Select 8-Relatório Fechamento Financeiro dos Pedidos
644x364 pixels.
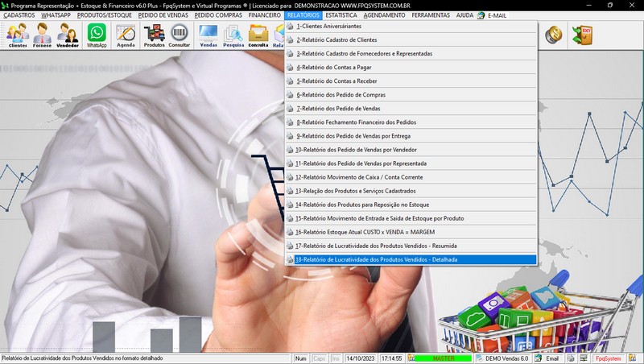(411, 122)
